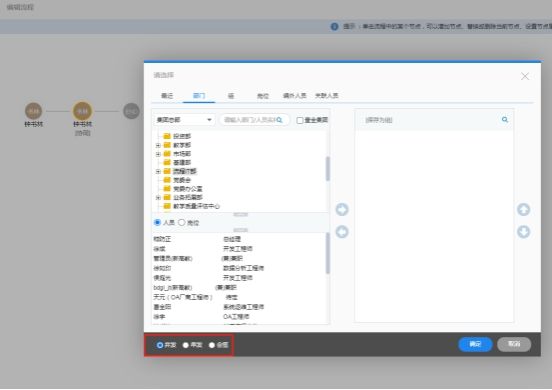Screen dimensions: 552x390
Task: Click the move-down arrow button
Action: [523, 232]
